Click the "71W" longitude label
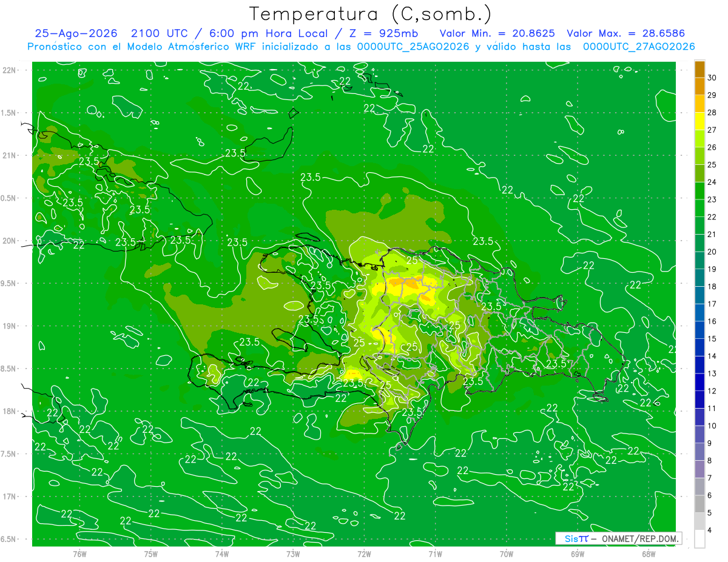The width and height of the screenshot is (728, 562). [435, 554]
